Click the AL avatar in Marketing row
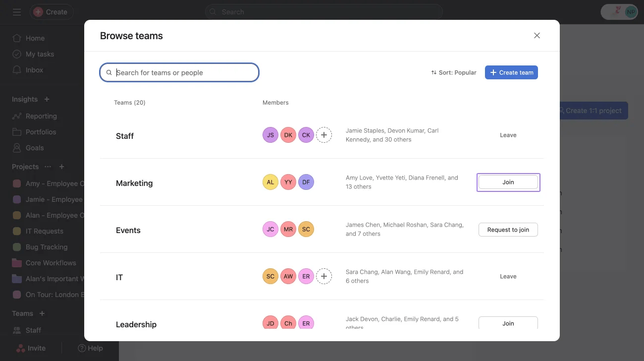This screenshot has width=644, height=361. pos(270,182)
